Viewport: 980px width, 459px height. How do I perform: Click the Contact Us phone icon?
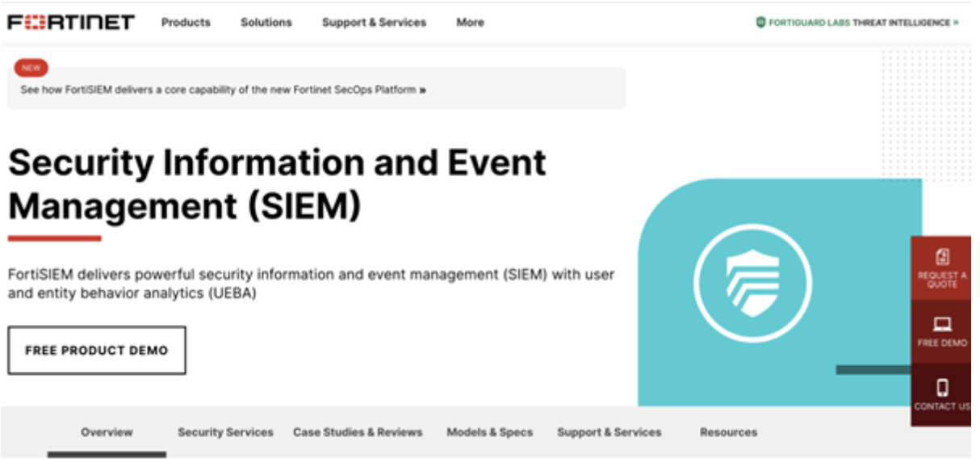point(942,388)
